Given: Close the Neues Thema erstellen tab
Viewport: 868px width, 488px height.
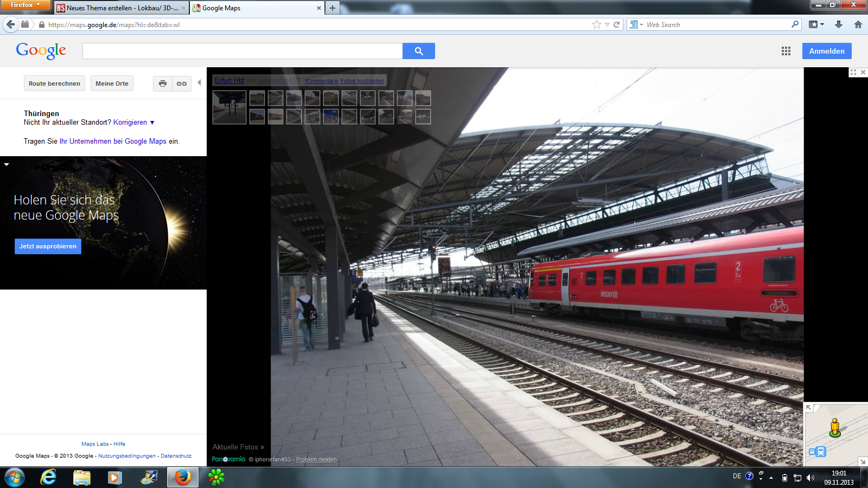Looking at the screenshot, I should [183, 8].
